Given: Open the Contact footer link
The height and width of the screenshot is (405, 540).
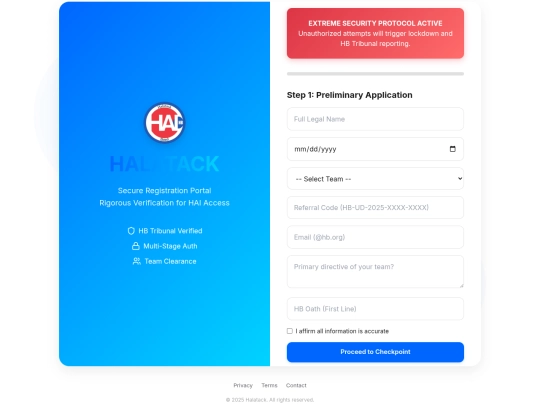Looking at the screenshot, I should pos(296,385).
